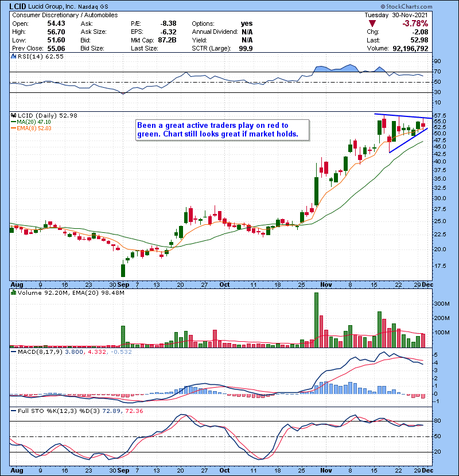Screen dimensions: 459x476
Task: Click the blue annotation text box
Action: point(223,130)
